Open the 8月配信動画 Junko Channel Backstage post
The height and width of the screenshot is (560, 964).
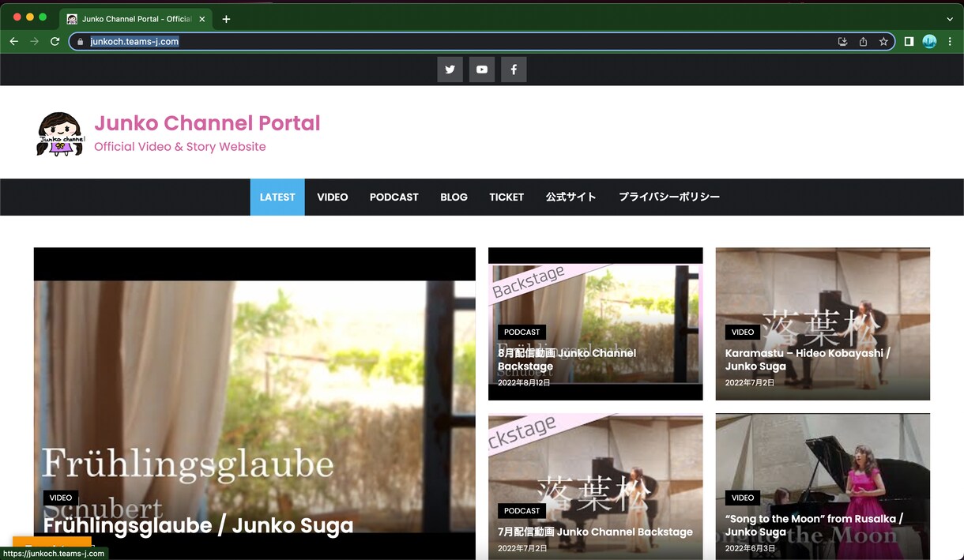click(567, 359)
